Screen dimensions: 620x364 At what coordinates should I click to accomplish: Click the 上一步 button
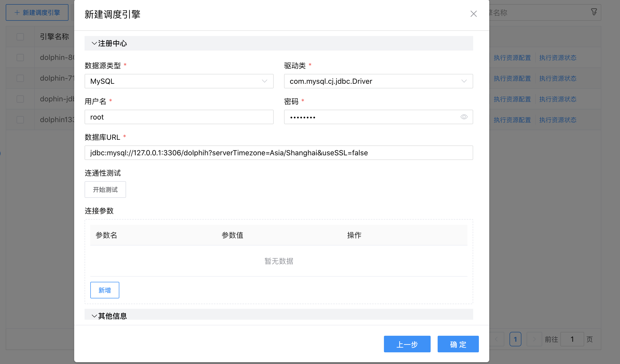pyautogui.click(x=407, y=344)
